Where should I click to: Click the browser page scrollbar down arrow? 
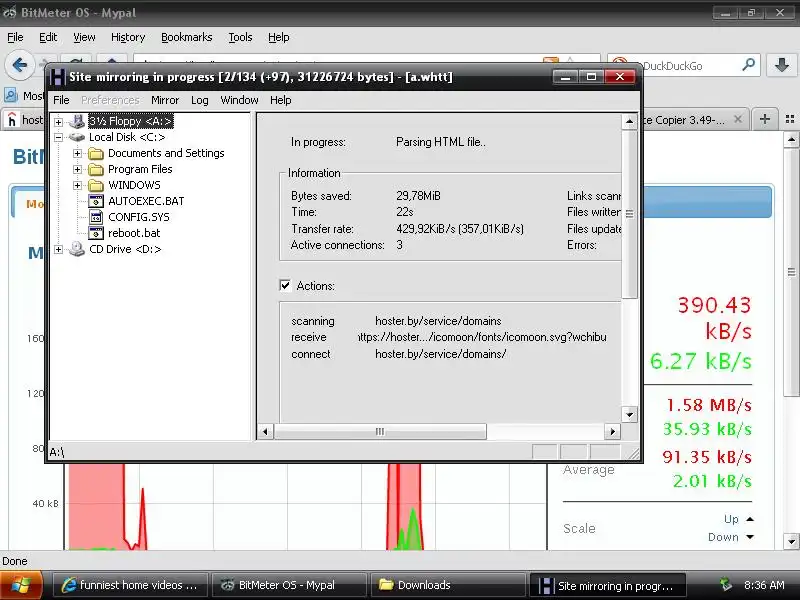[791, 541]
